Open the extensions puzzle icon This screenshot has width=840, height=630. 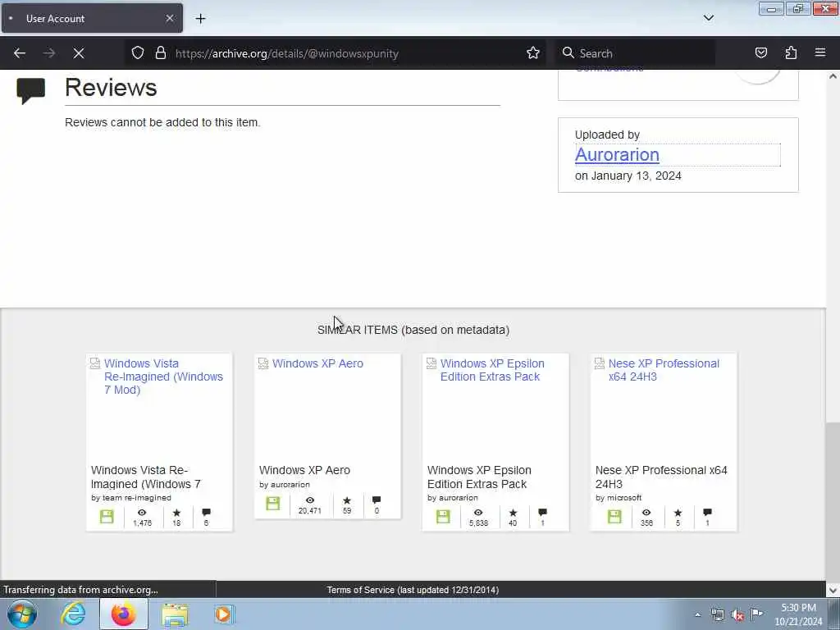(791, 53)
